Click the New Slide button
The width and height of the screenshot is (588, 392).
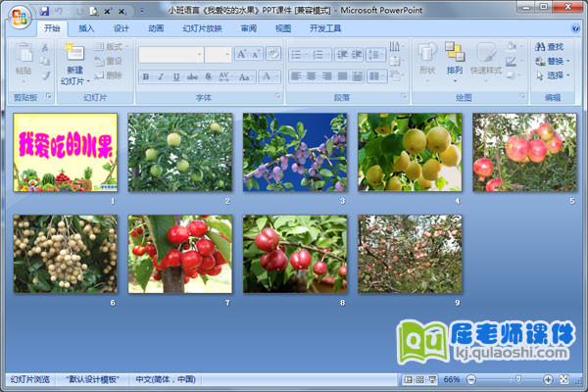coord(74,62)
